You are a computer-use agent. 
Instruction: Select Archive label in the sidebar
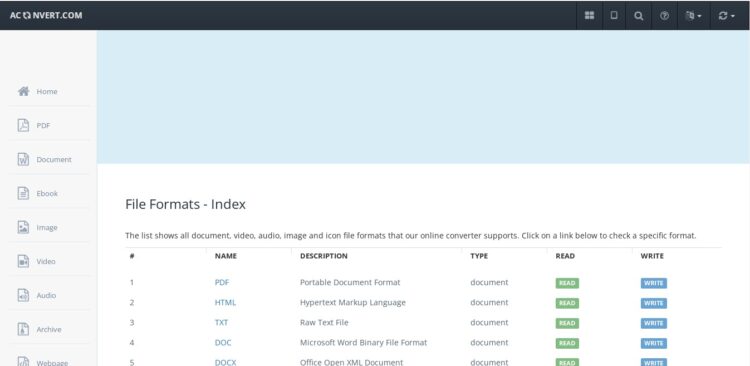click(49, 329)
